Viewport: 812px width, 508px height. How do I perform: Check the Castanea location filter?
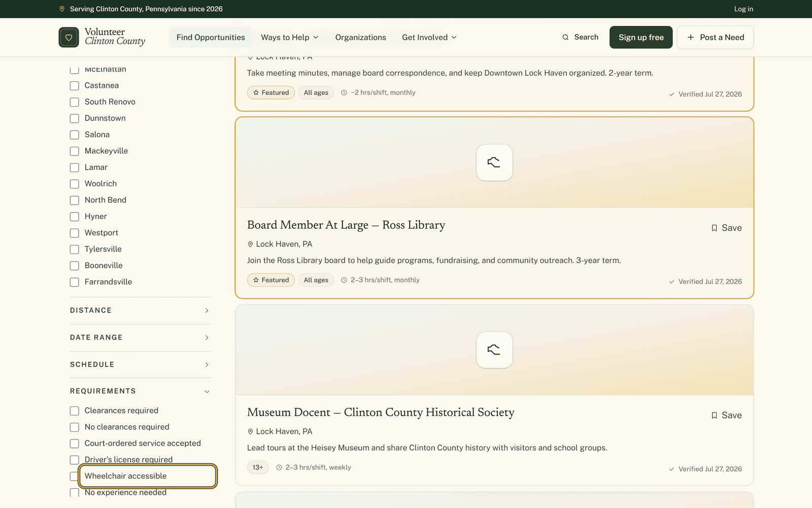click(x=75, y=86)
